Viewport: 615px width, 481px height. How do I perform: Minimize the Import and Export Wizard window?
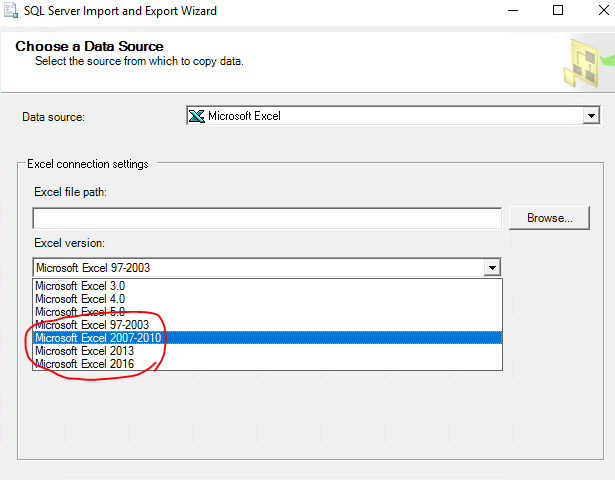tap(513, 11)
